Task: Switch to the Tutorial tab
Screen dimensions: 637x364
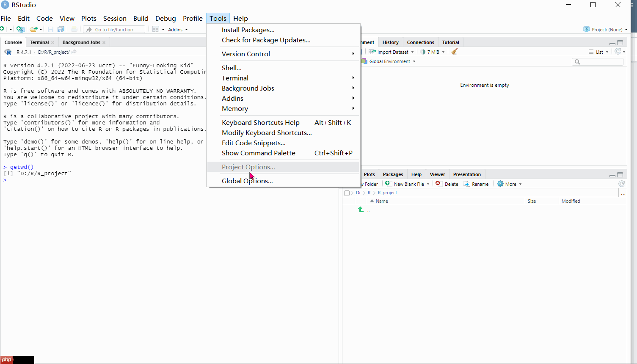Action: (x=450, y=42)
